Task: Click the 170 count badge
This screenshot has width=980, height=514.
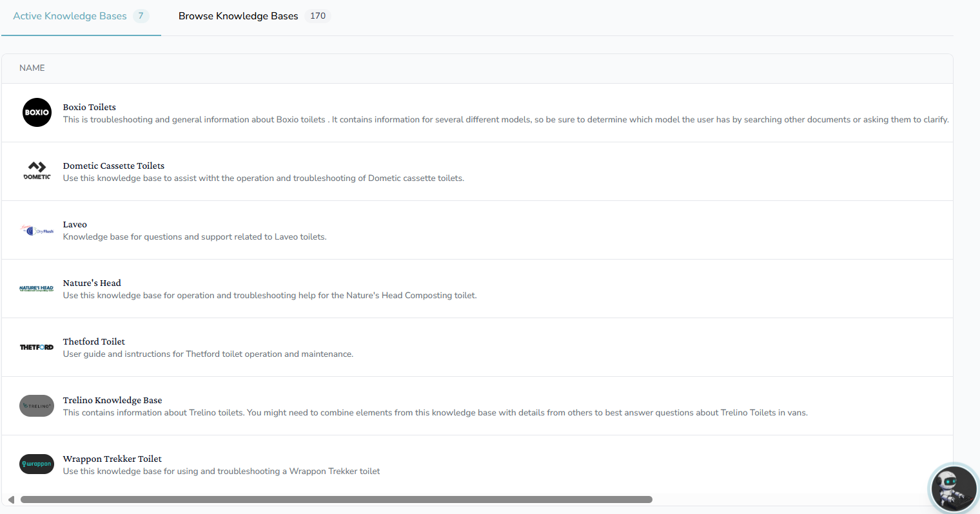Action: point(318,16)
